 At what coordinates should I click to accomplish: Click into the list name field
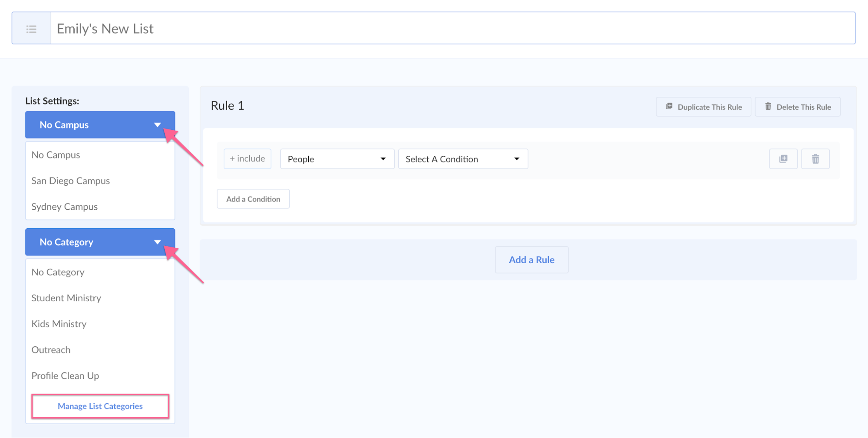click(452, 29)
